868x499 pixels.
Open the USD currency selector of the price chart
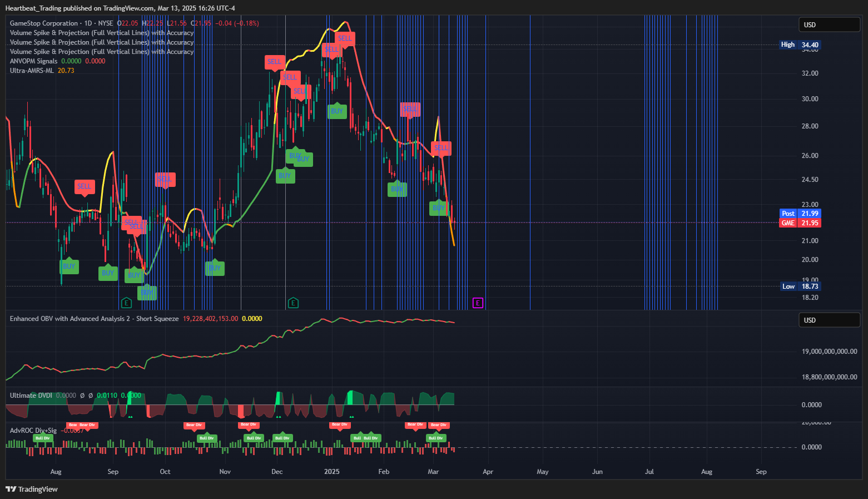click(830, 24)
